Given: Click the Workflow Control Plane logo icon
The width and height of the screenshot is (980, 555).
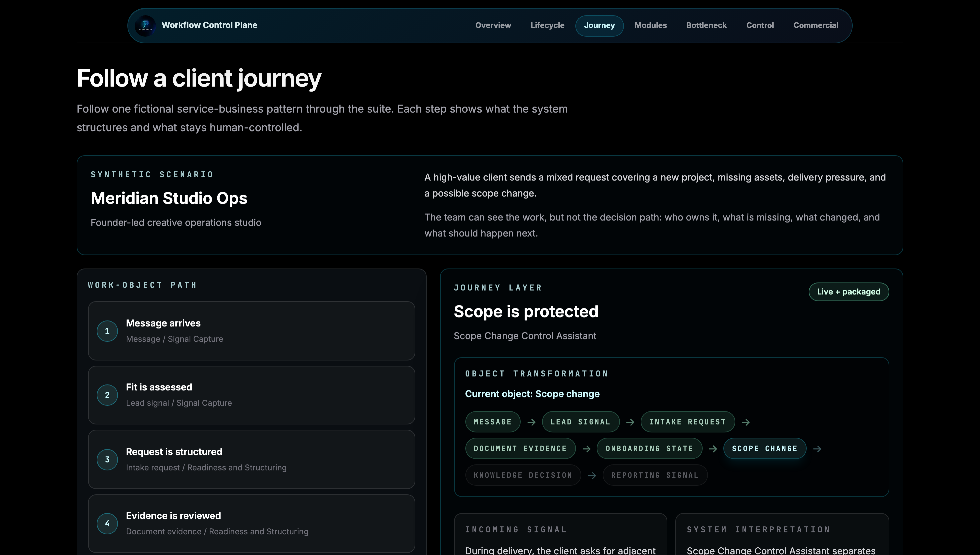Looking at the screenshot, I should (x=145, y=26).
